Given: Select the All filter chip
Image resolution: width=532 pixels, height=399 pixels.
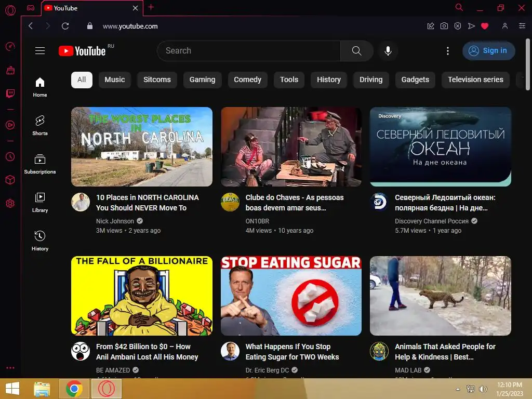Looking at the screenshot, I should 82,79.
